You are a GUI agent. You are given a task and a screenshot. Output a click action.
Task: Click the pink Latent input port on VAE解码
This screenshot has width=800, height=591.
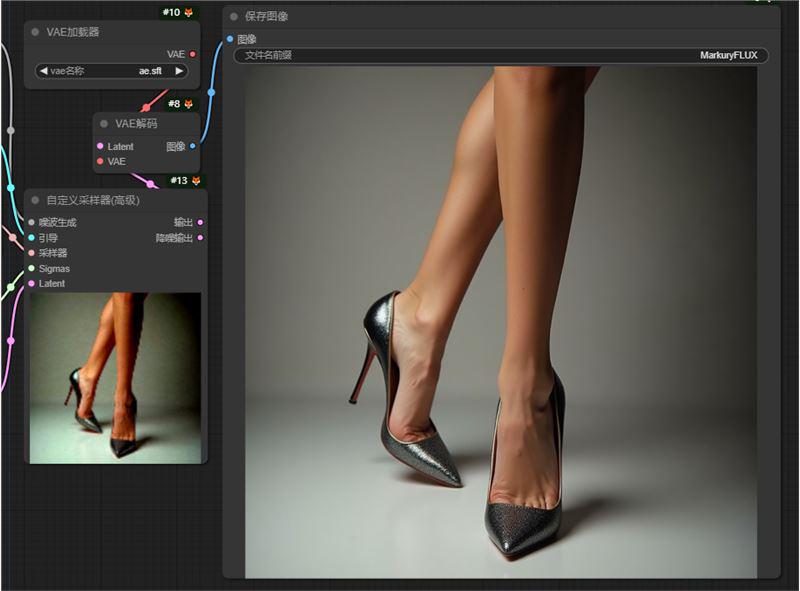pos(100,147)
